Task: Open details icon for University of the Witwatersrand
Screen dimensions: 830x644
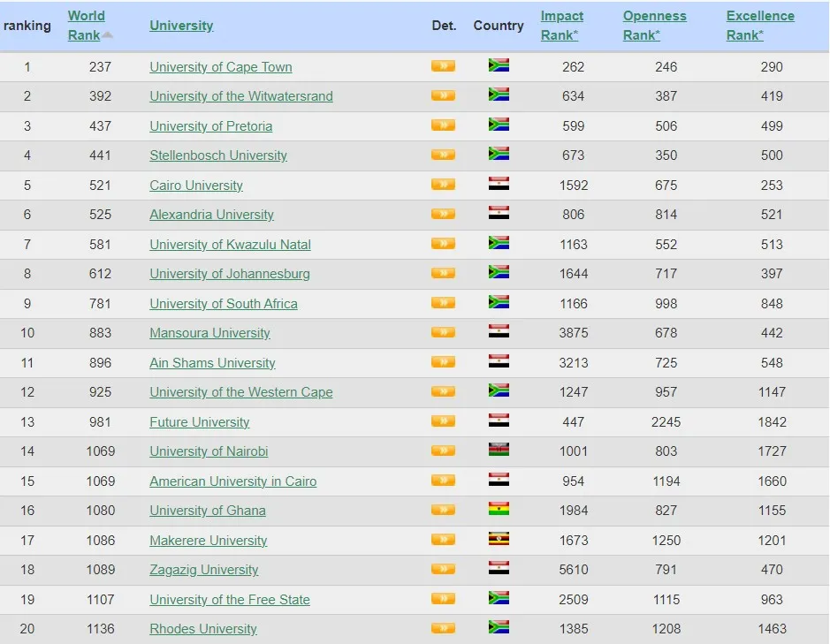Action: 443,95
